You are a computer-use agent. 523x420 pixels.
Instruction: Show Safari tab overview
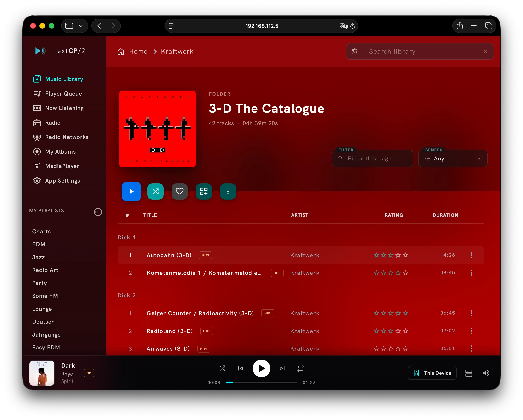click(x=489, y=26)
